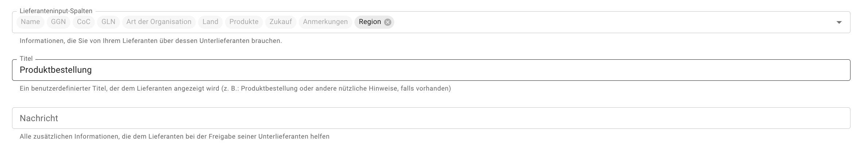Click the helper text below the Titel field
Viewport: 868px width, 147px height.
tap(235, 88)
